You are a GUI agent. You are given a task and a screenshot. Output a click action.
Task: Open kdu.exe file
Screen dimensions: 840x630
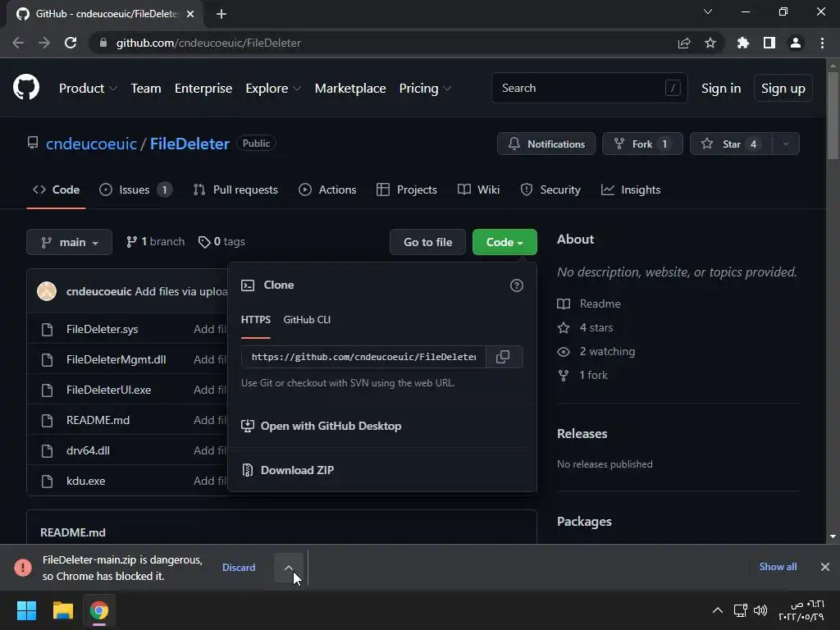click(85, 481)
